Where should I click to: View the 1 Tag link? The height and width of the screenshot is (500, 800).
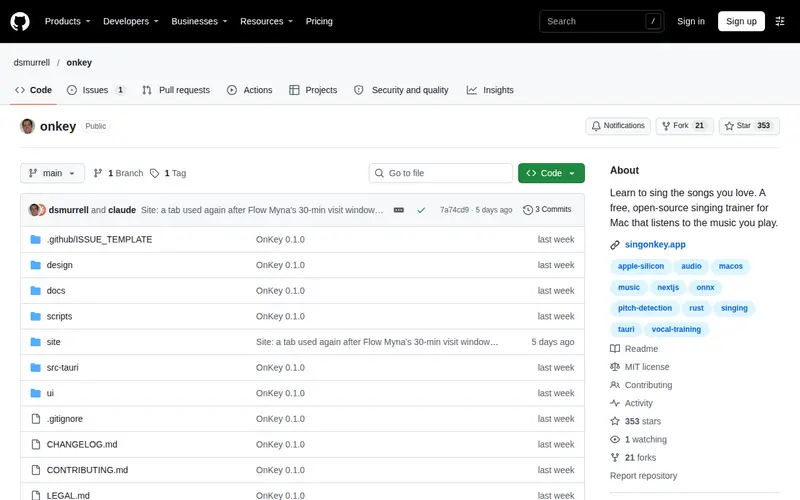pyautogui.click(x=168, y=173)
